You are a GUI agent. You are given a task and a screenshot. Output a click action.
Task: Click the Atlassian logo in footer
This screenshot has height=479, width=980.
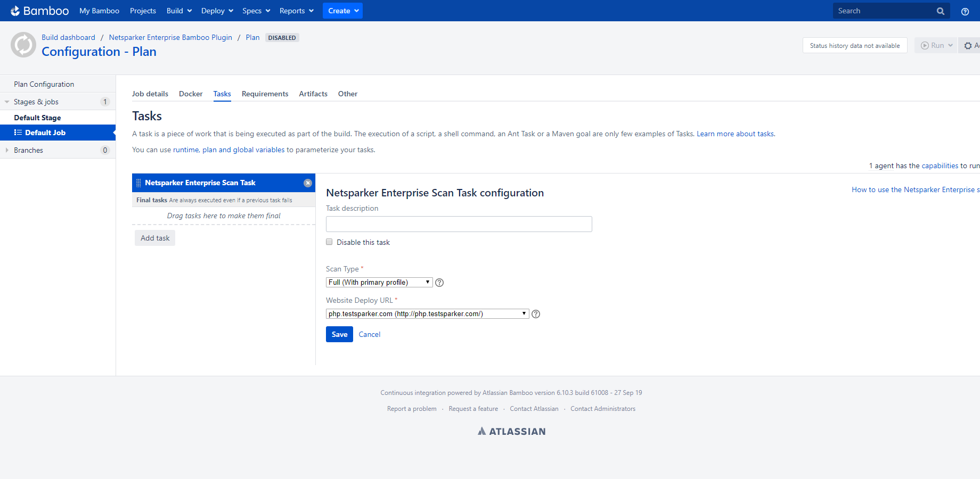511,432
